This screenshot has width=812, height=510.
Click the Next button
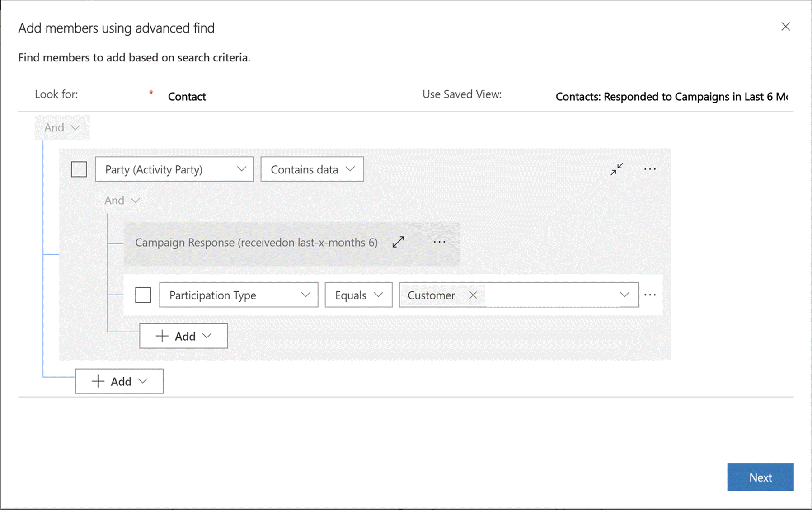pyautogui.click(x=760, y=477)
